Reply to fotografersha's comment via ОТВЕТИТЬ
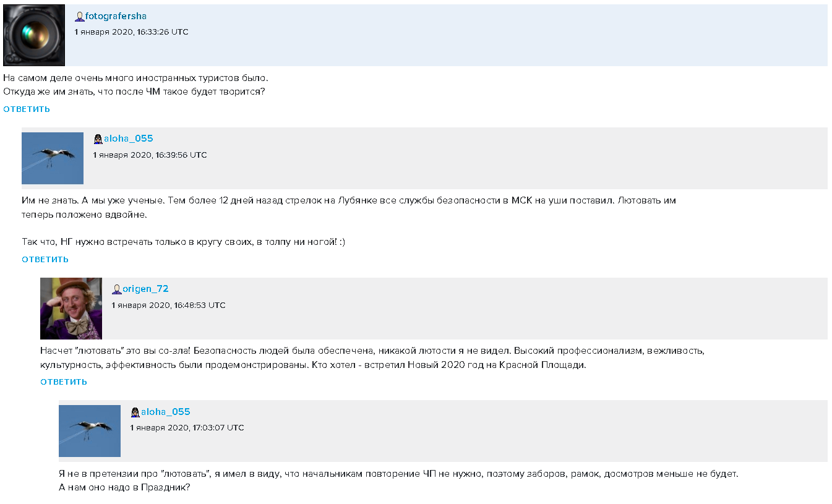The image size is (832, 504). [27, 109]
